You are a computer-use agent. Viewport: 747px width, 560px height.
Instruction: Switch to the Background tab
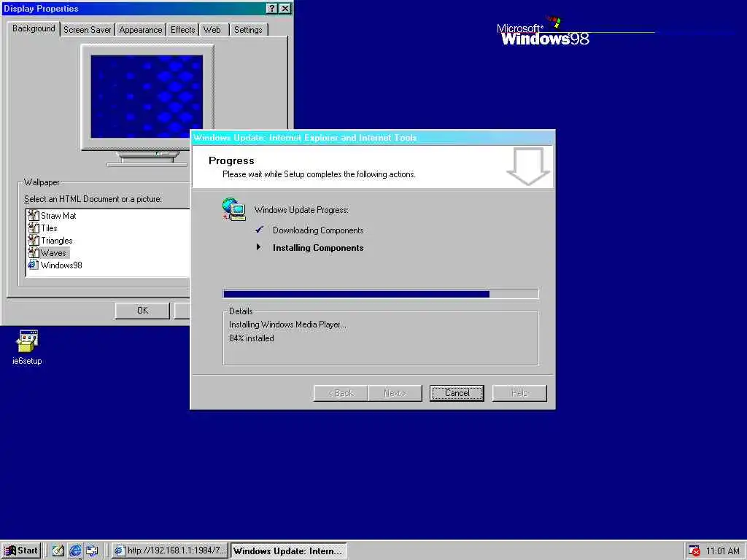[34, 28]
